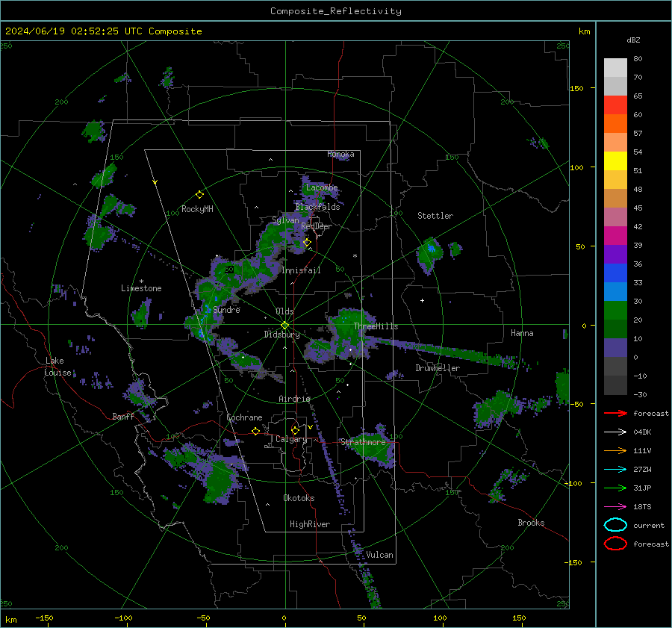Pick the orange swatch between 60 and 57 dBZ

tap(615, 124)
